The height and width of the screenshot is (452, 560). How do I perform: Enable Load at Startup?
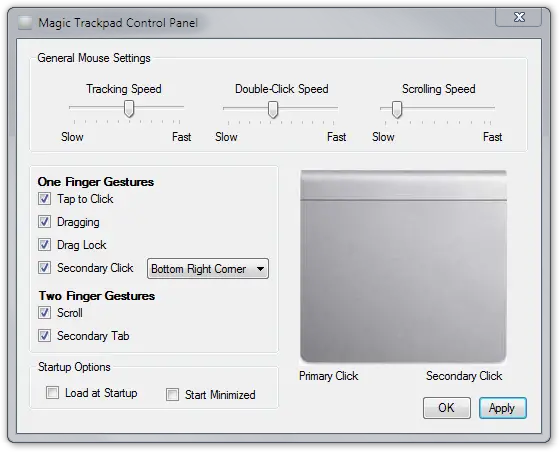52,393
